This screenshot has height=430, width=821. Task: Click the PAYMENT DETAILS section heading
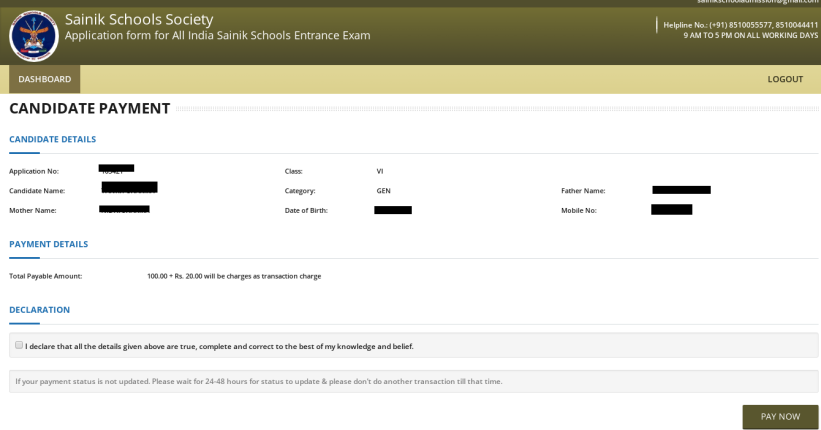[49, 244]
